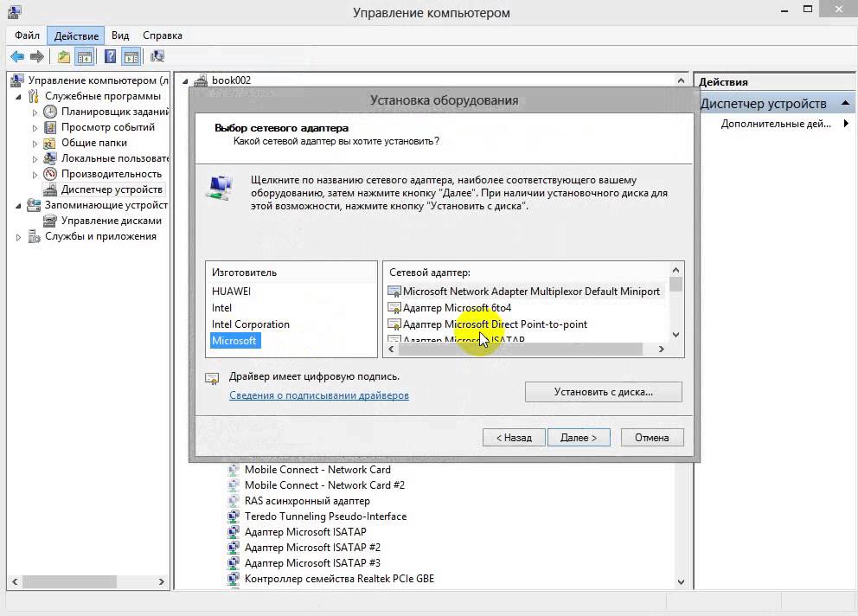Image resolution: width=858 pixels, height=616 pixels.
Task: Click the Up one level folder icon
Action: pyautogui.click(x=63, y=56)
